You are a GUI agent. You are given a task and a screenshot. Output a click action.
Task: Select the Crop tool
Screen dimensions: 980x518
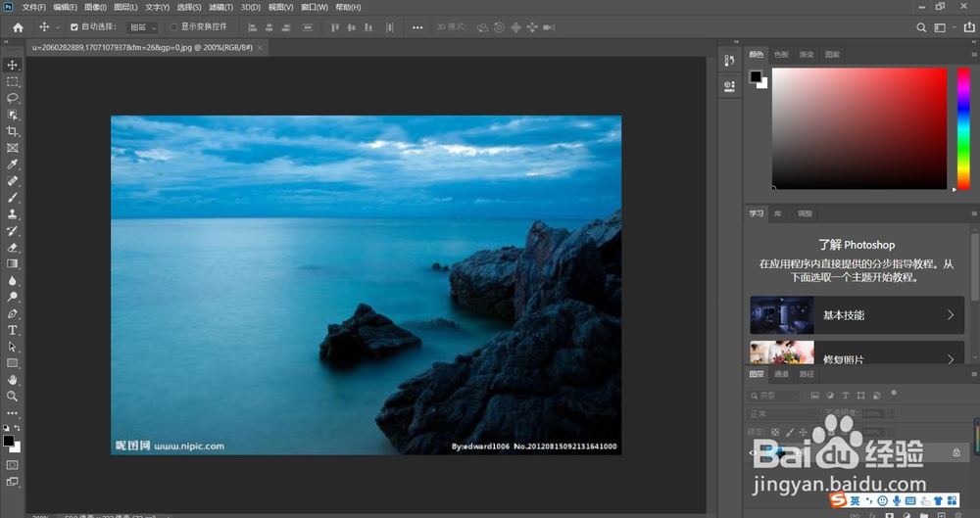pyautogui.click(x=13, y=131)
